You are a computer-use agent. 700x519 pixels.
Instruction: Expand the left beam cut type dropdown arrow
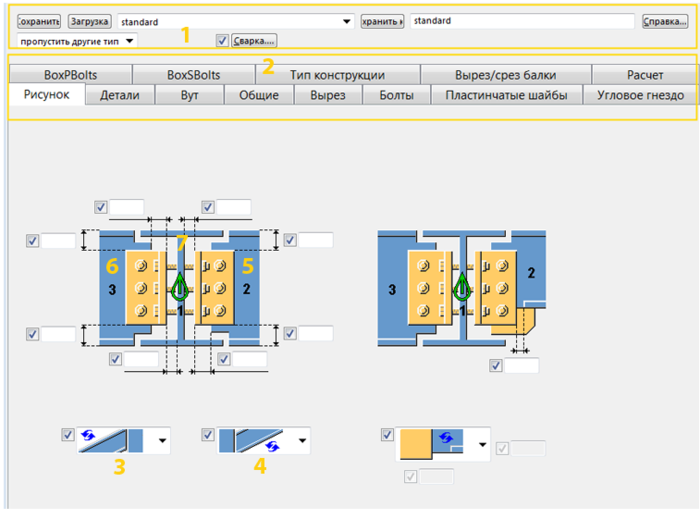point(162,440)
